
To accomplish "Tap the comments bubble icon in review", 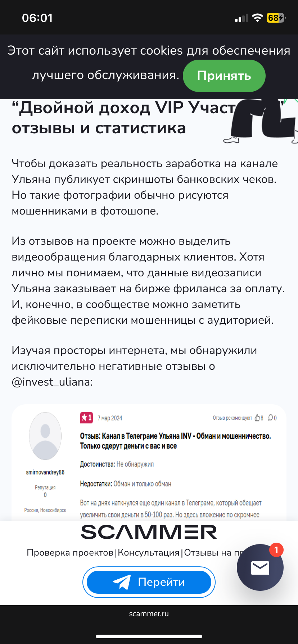I will (x=271, y=418).
